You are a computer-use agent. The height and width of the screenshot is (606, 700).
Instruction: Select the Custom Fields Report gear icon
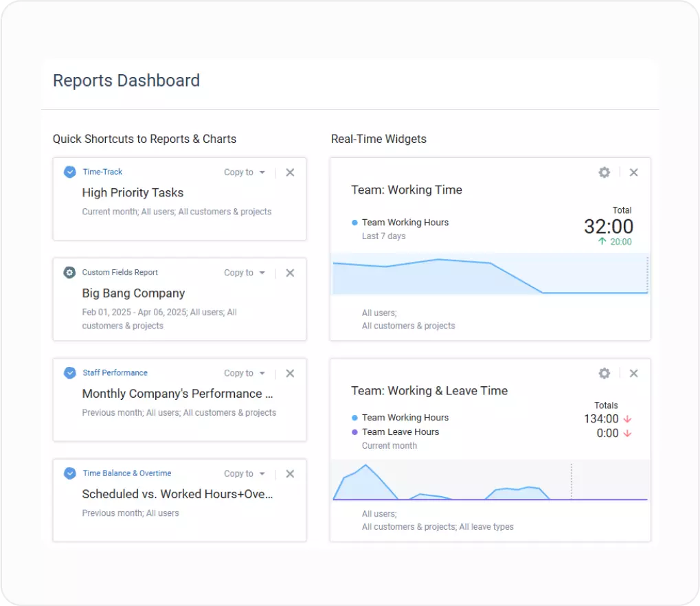pyautogui.click(x=69, y=272)
